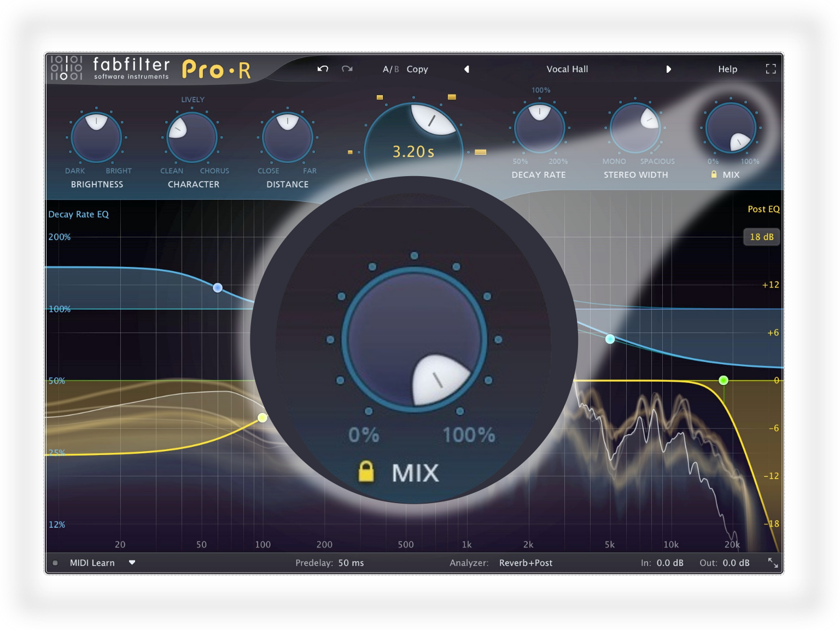The width and height of the screenshot is (840, 630).
Task: Go to next preset with right arrow
Action: pos(668,69)
